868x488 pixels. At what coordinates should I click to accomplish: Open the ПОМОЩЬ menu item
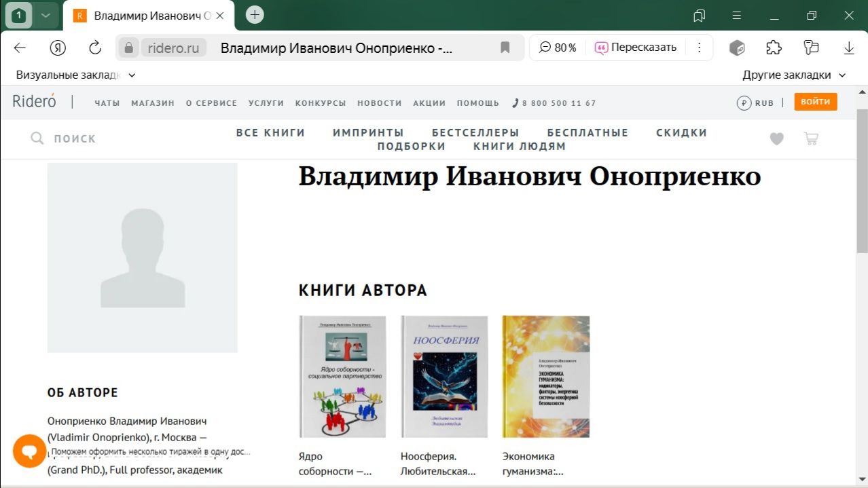pyautogui.click(x=478, y=103)
